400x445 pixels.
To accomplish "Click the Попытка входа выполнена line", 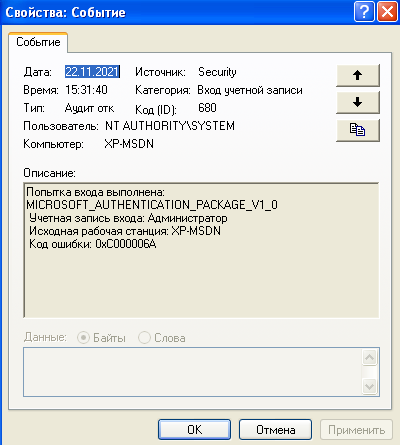I will (95, 192).
